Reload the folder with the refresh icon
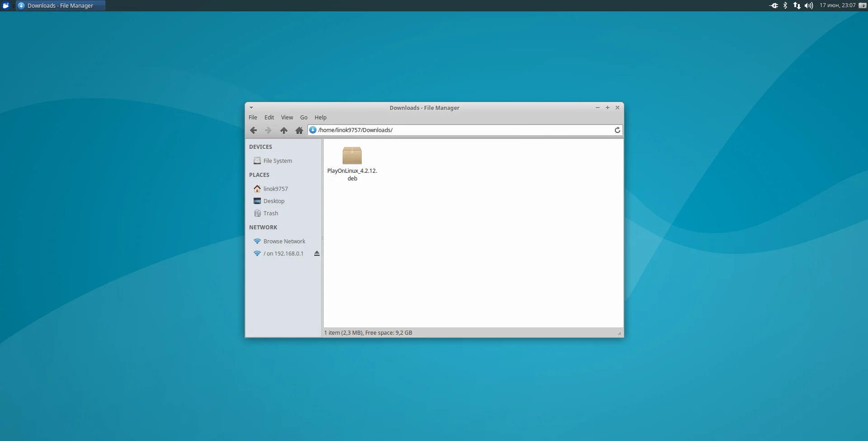 [617, 130]
